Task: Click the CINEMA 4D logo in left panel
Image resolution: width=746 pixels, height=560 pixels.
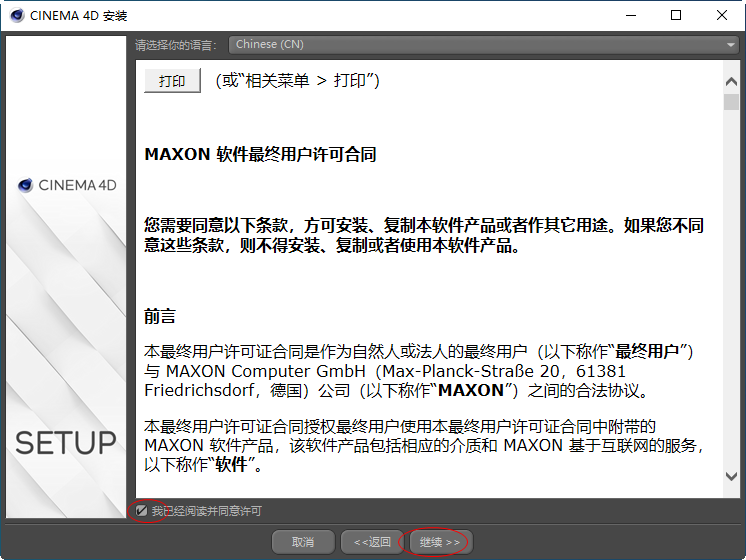Action: click(x=66, y=185)
